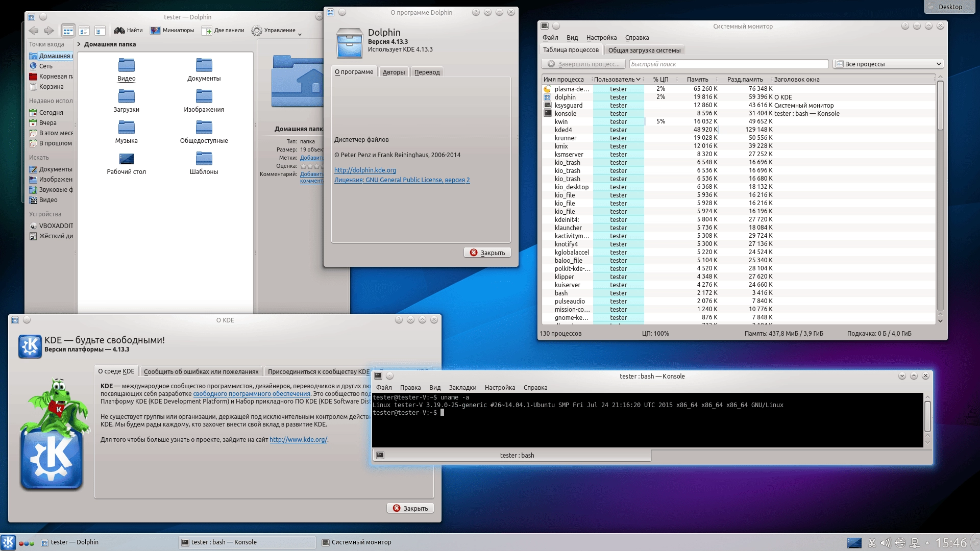Sort processes by Память column
980x551 pixels.
697,80
